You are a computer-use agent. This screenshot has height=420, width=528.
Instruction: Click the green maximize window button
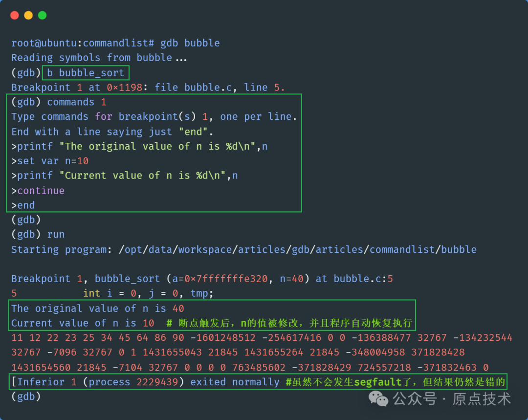click(x=42, y=15)
